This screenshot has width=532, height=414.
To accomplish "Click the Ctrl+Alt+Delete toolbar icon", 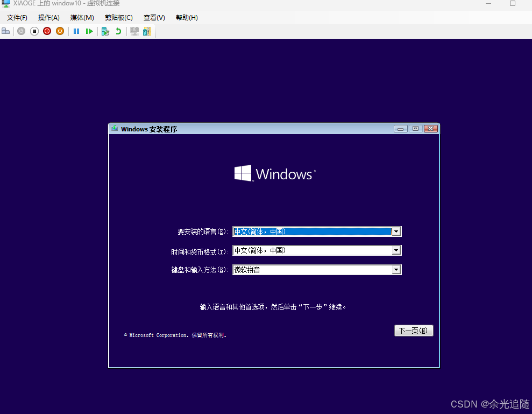I will pos(5,31).
